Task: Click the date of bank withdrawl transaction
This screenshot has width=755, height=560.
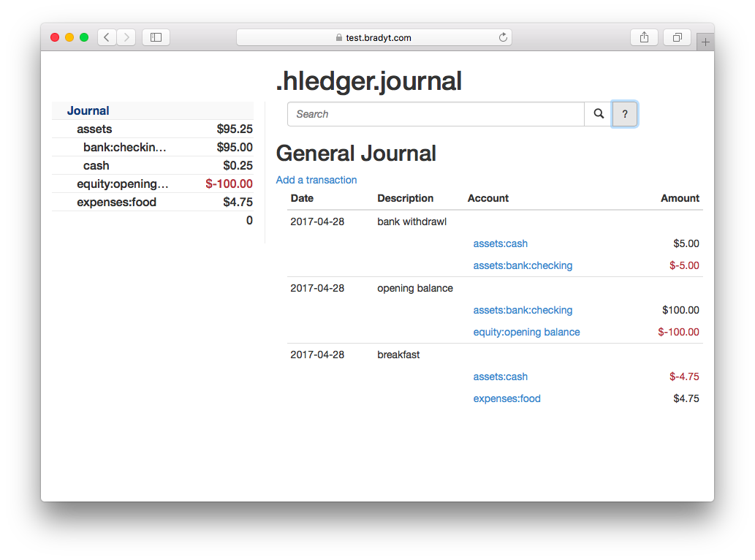Action: tap(317, 222)
